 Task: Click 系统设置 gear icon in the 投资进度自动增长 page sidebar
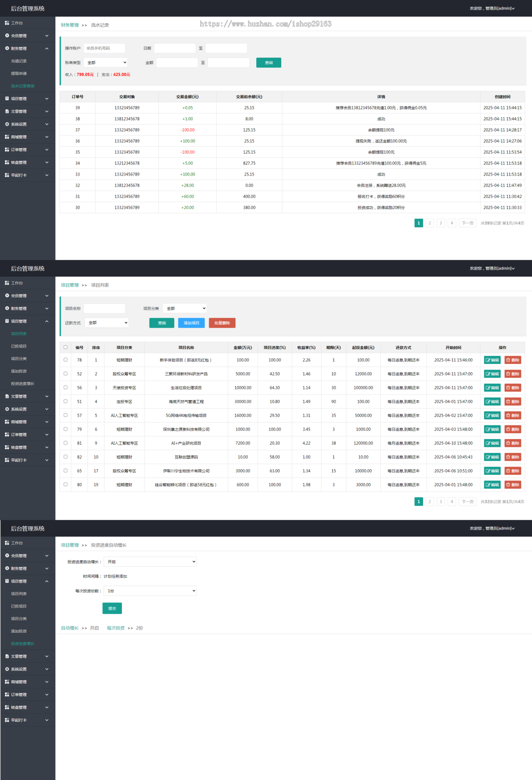pos(7,669)
